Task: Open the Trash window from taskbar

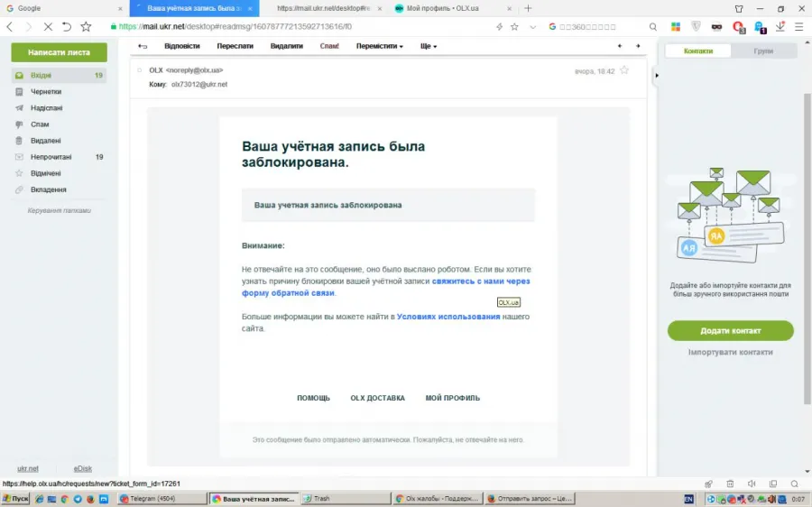Action: point(346,499)
